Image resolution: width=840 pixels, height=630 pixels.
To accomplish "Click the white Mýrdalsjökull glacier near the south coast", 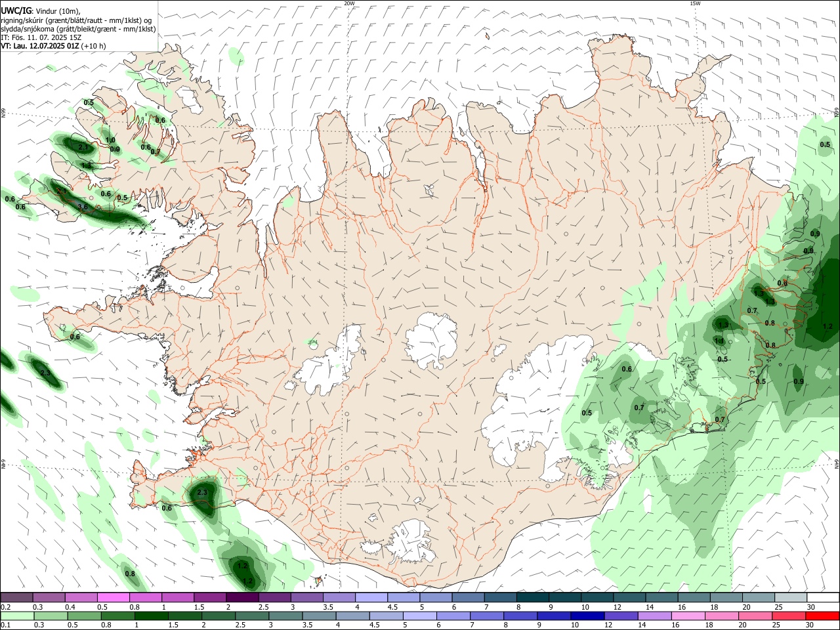I will pyautogui.click(x=411, y=541).
